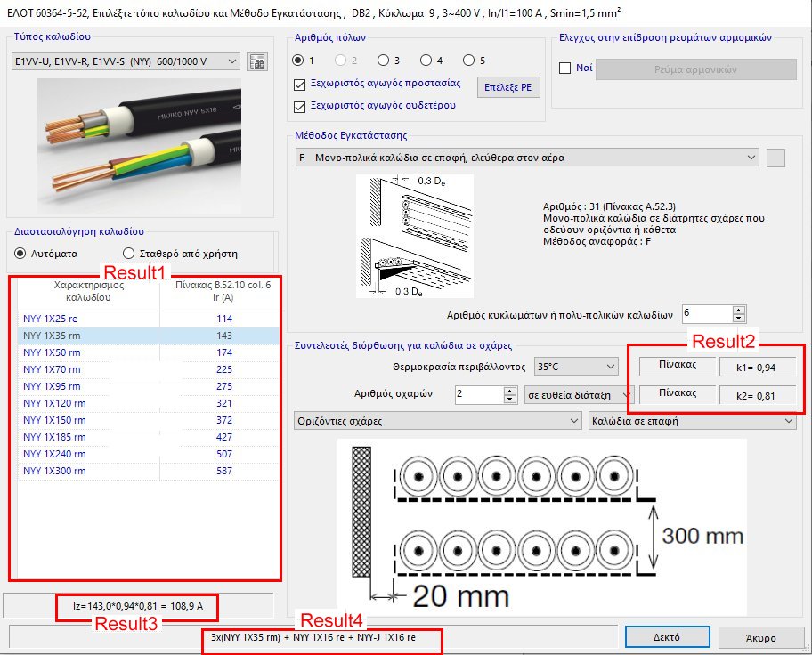Click Άκυρο cancel button
Image resolution: width=812 pixels, height=655 pixels.
pos(760,637)
